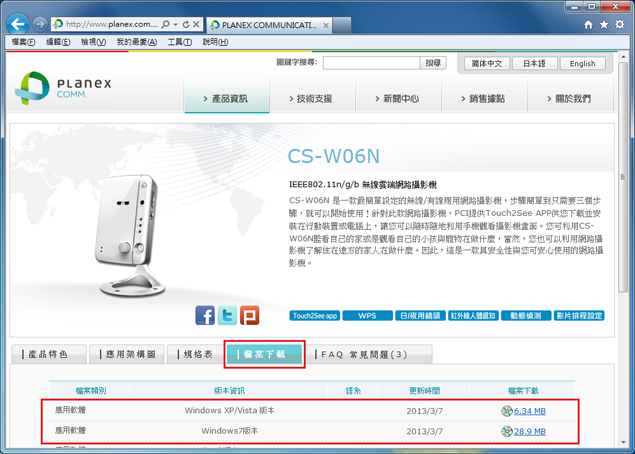Viewport: 635px width, 454px height.
Task: Switch language to 简体中文
Action: pyautogui.click(x=487, y=63)
